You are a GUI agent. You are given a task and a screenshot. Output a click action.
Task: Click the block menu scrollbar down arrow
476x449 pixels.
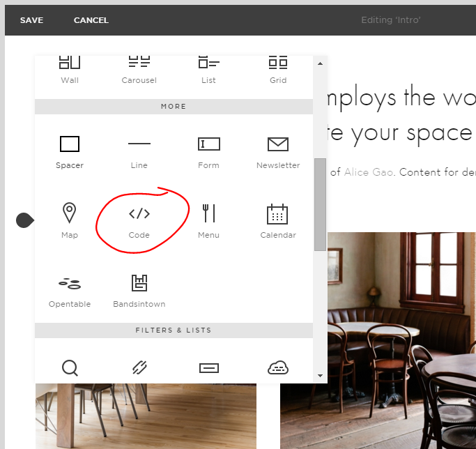click(321, 376)
